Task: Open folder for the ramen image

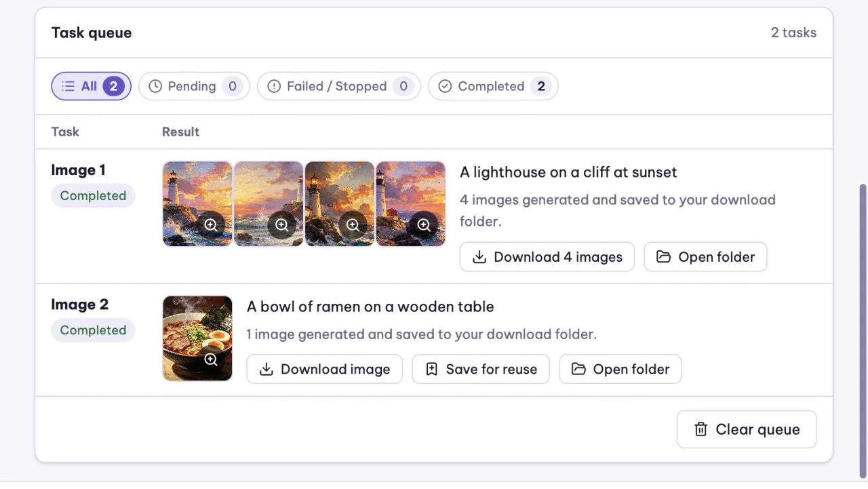Action: (x=620, y=369)
